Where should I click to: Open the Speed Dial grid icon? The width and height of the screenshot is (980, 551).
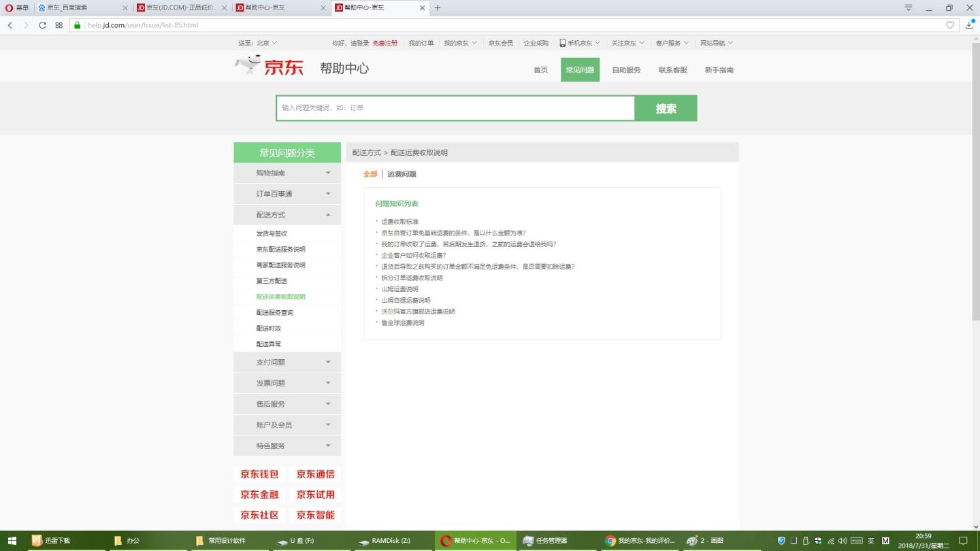coord(59,25)
